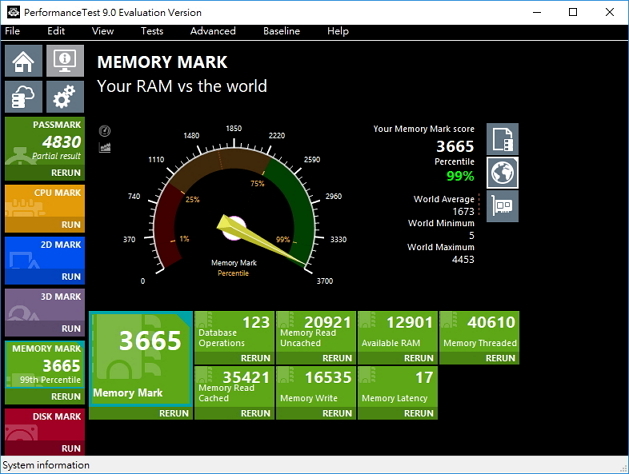The image size is (629, 474).
Task: Click the memory card hardware icon
Action: click(x=502, y=206)
